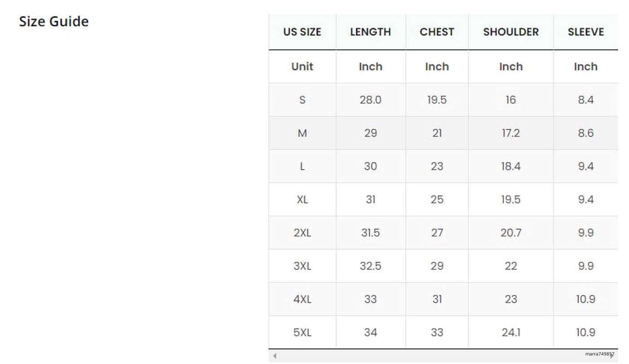This screenshot has height=364, width=629.
Task: Click the 8.6 sleeve value for size M
Action: coord(585,133)
